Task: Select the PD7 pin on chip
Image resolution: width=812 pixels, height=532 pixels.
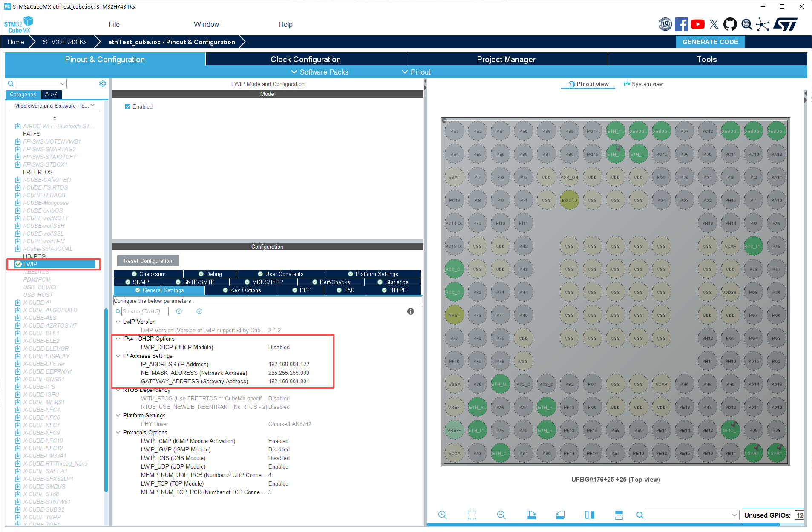Action: (x=685, y=131)
